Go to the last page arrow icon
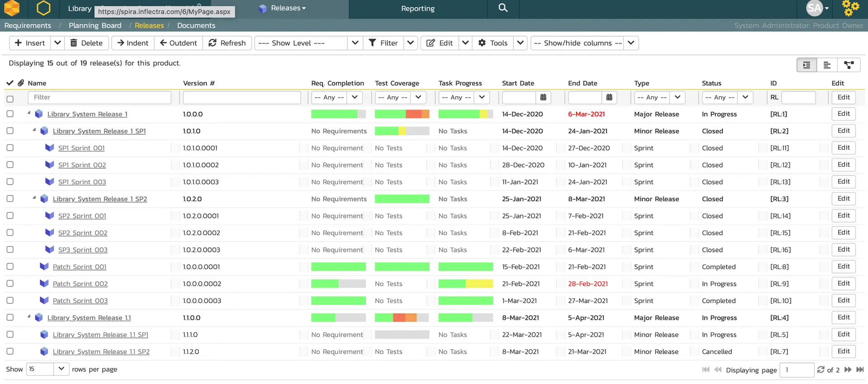Viewport: 868px width, 384px height. pos(859,370)
